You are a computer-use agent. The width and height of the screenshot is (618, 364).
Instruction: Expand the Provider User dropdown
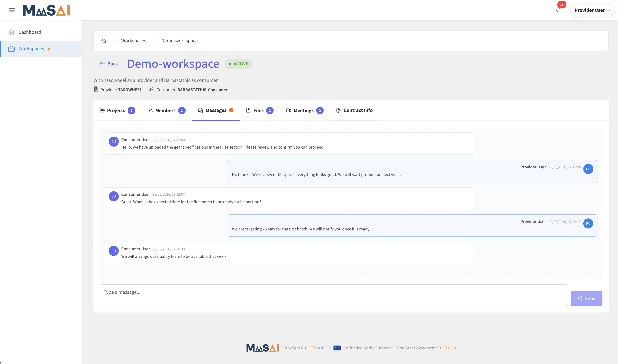coord(592,10)
